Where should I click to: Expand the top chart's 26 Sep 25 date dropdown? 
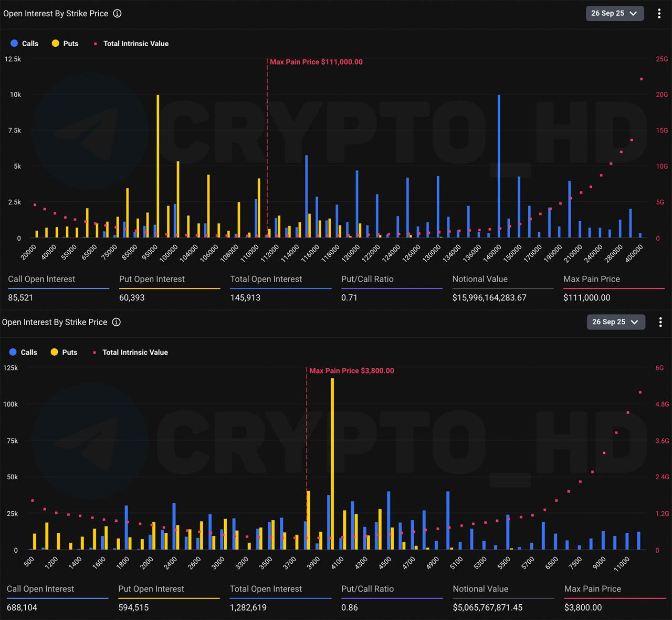pos(614,14)
